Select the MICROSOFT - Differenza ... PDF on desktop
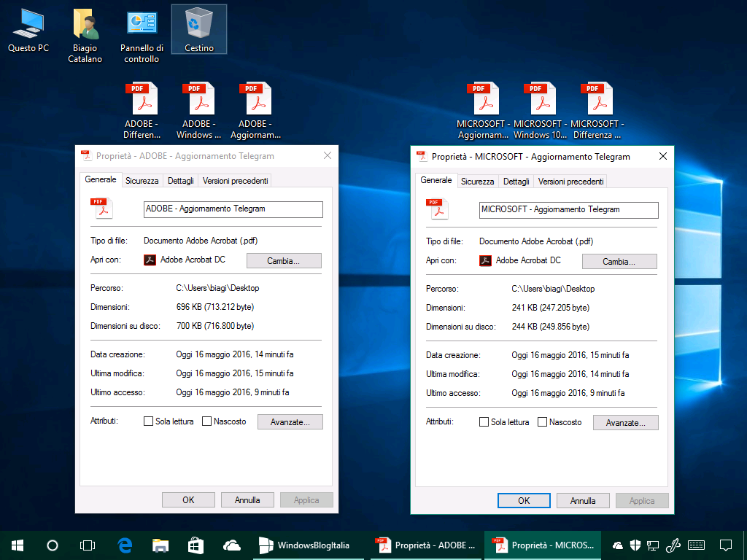 pyautogui.click(x=597, y=111)
